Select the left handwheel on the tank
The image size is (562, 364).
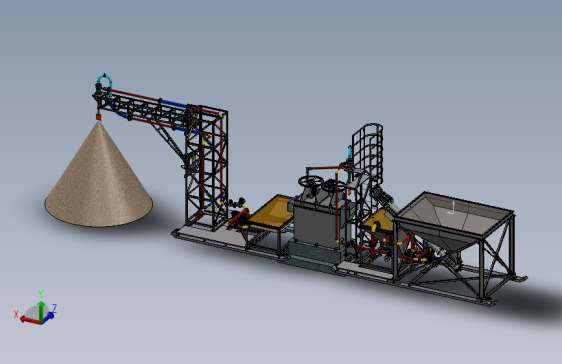(x=311, y=181)
